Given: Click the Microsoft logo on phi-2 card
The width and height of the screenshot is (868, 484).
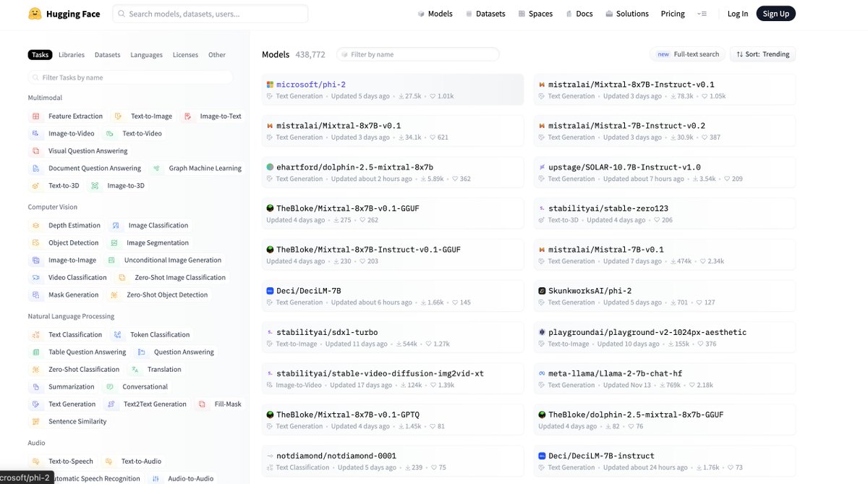Looking at the screenshot, I should click(270, 85).
